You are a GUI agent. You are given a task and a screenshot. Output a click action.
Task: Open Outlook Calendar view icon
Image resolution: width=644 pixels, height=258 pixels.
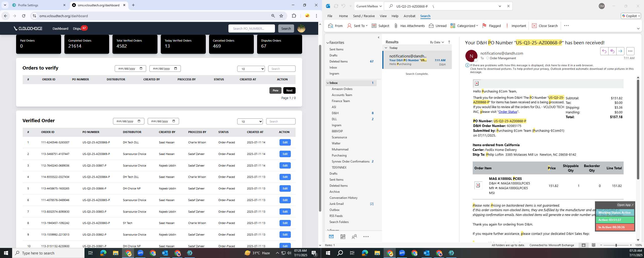click(343, 237)
